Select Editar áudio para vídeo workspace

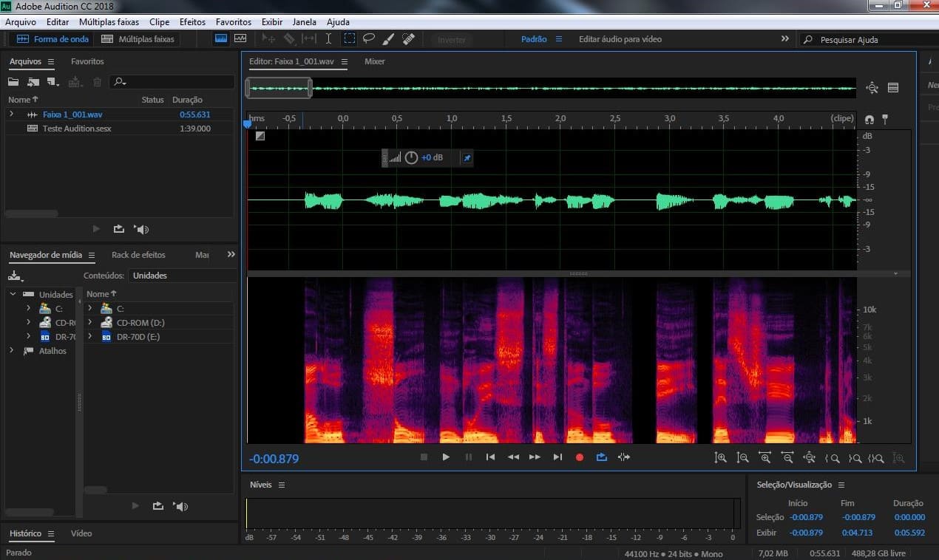tap(620, 39)
